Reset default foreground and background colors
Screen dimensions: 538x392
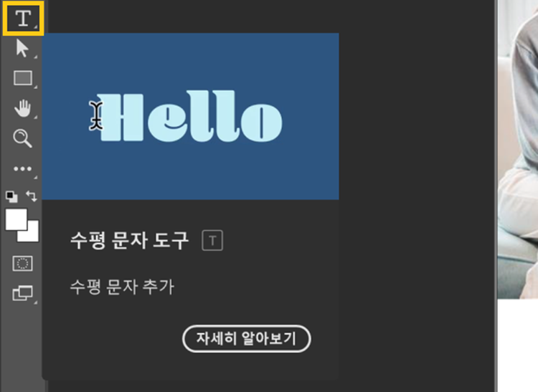[11, 196]
